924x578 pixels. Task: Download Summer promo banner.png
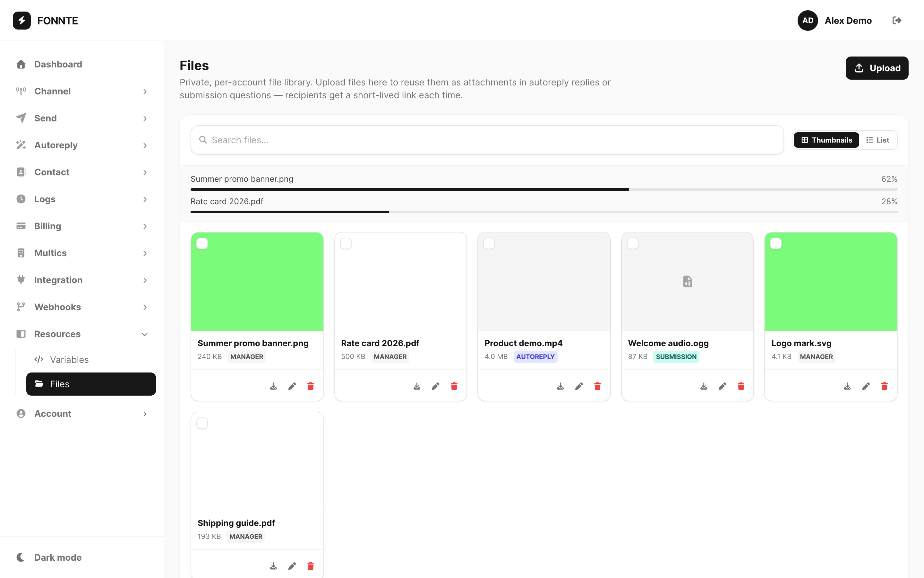click(x=273, y=386)
